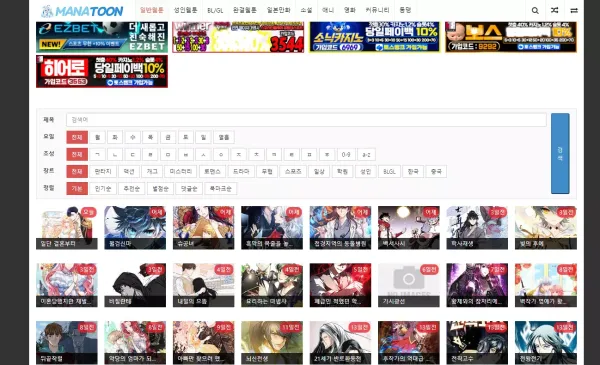Select the 열흘 weekday filter

click(x=224, y=137)
